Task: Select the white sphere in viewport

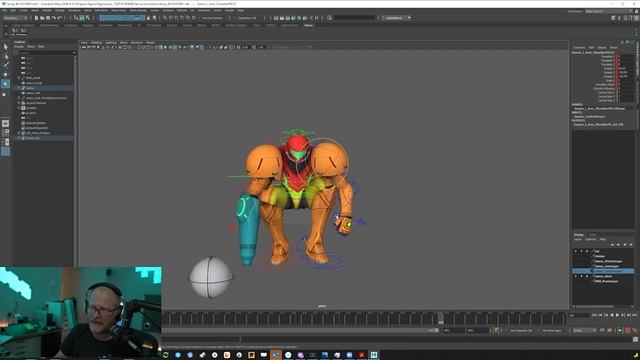Action: (x=210, y=278)
